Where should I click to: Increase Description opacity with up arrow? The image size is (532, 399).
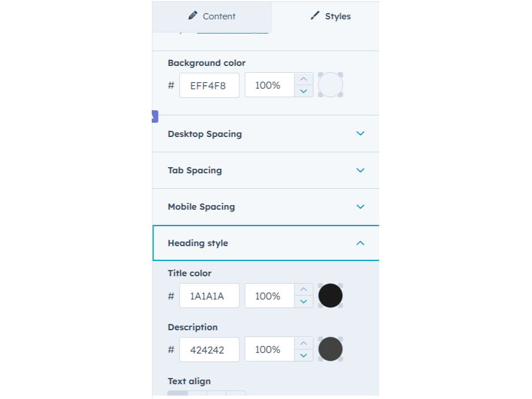click(304, 343)
